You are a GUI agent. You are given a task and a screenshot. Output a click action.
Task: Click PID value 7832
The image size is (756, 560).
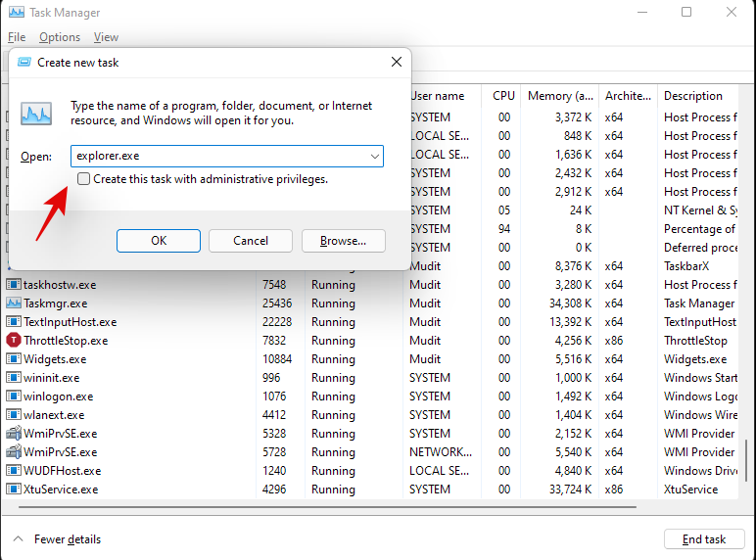[x=274, y=341]
